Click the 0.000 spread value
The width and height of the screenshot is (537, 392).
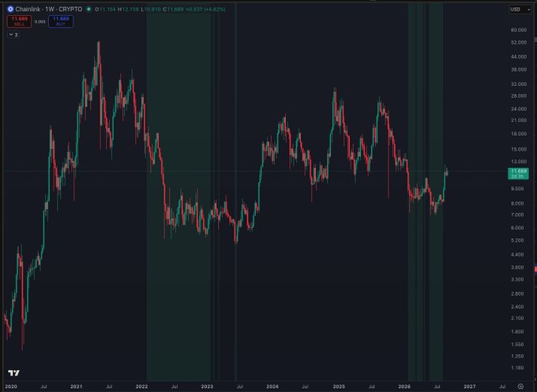(x=40, y=21)
